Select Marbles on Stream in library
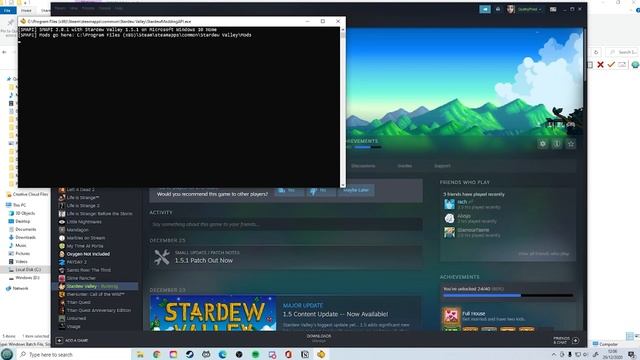640x360 pixels. click(86, 238)
